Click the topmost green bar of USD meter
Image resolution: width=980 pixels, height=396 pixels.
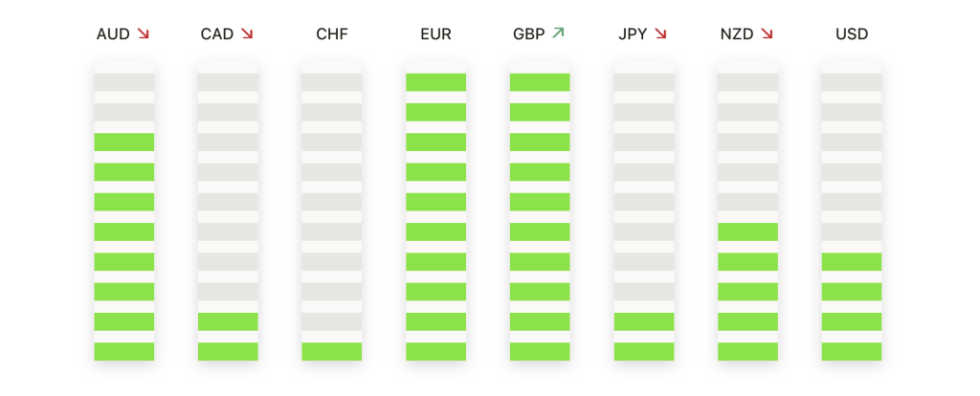pos(852,262)
